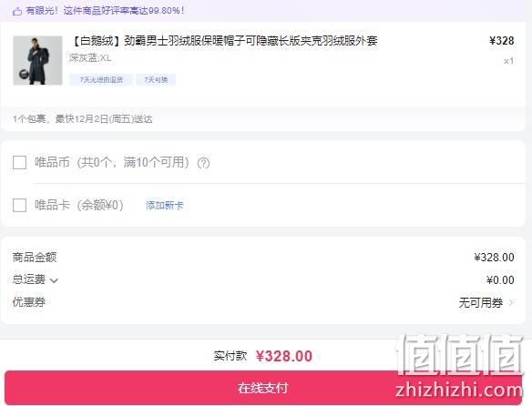Open the 优惠券 coupon selection row

[263, 302]
